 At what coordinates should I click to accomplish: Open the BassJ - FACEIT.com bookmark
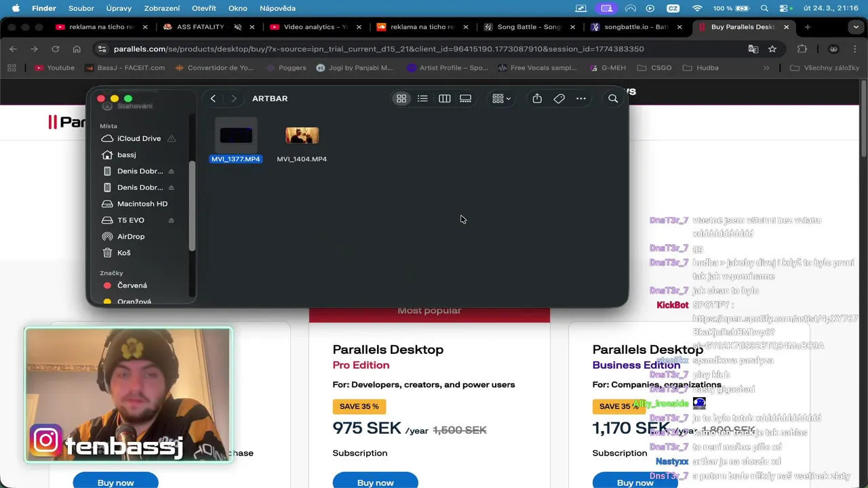(x=125, y=68)
